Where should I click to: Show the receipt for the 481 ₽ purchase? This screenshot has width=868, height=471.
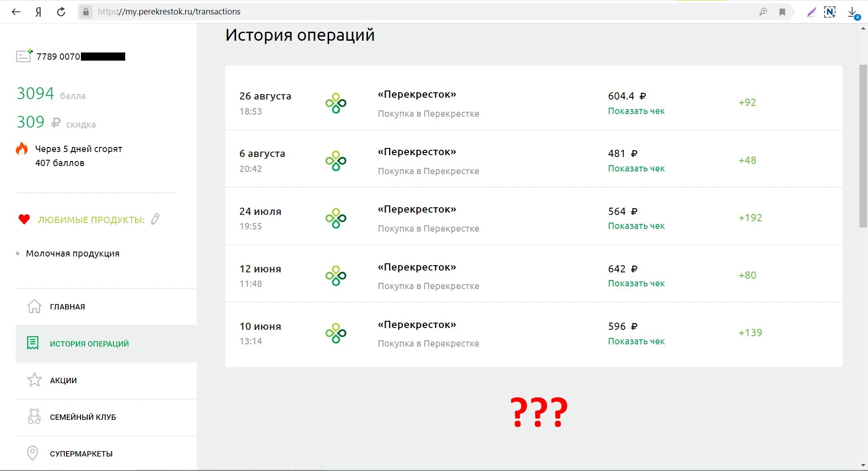click(636, 168)
